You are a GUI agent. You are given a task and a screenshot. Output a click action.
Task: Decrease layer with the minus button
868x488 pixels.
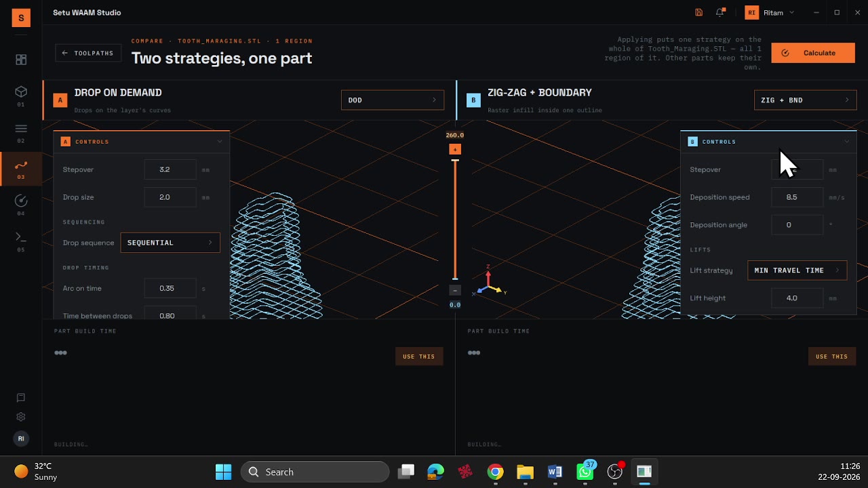(455, 290)
